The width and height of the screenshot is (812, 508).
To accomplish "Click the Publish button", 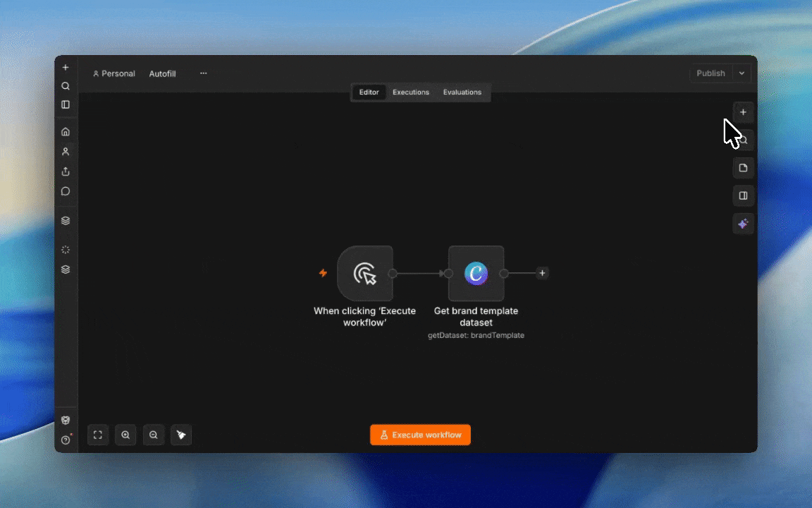I will pyautogui.click(x=710, y=73).
